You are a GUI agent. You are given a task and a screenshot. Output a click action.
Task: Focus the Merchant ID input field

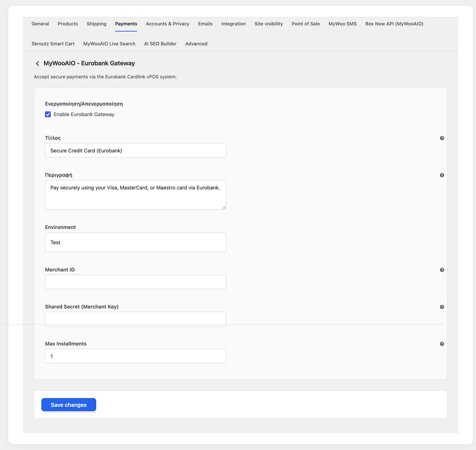tap(135, 282)
